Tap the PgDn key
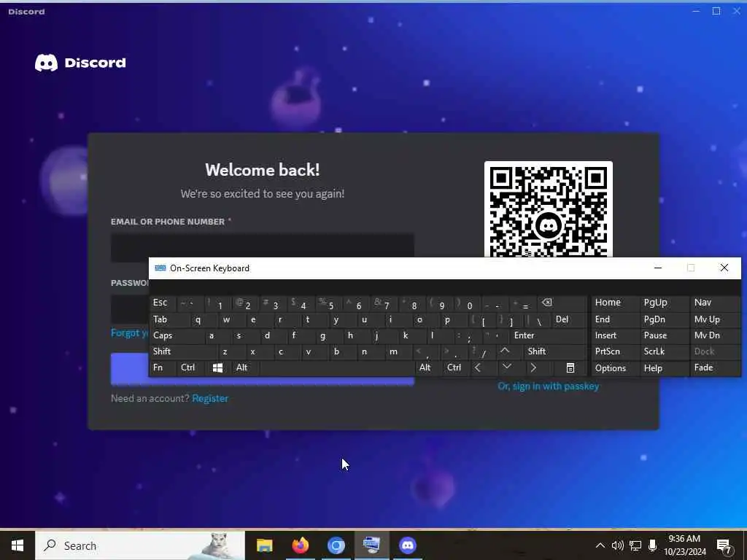 tap(664, 319)
